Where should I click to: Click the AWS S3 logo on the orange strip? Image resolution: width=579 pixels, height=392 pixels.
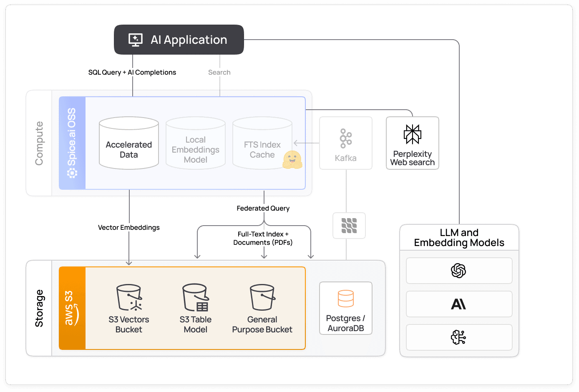coord(71,308)
